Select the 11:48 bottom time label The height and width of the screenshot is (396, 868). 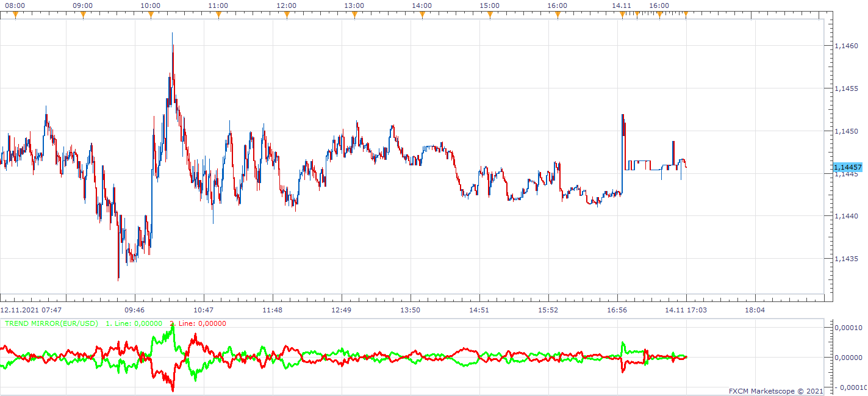pos(273,310)
